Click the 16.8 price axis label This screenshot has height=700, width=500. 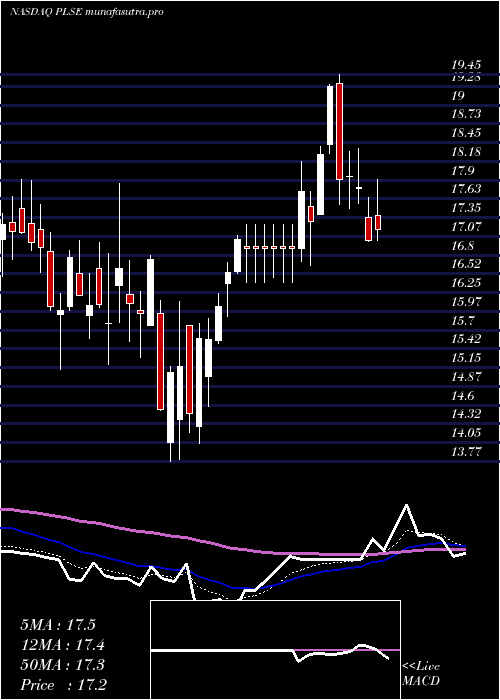tap(463, 246)
